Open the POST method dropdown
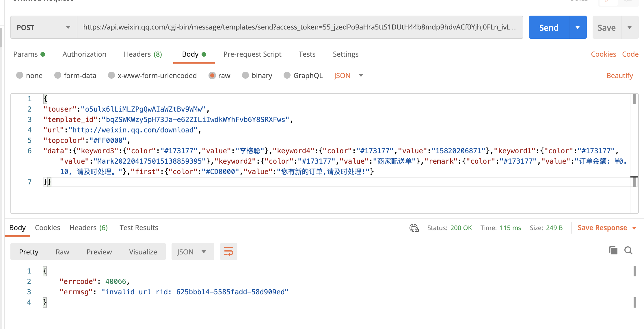 43,27
